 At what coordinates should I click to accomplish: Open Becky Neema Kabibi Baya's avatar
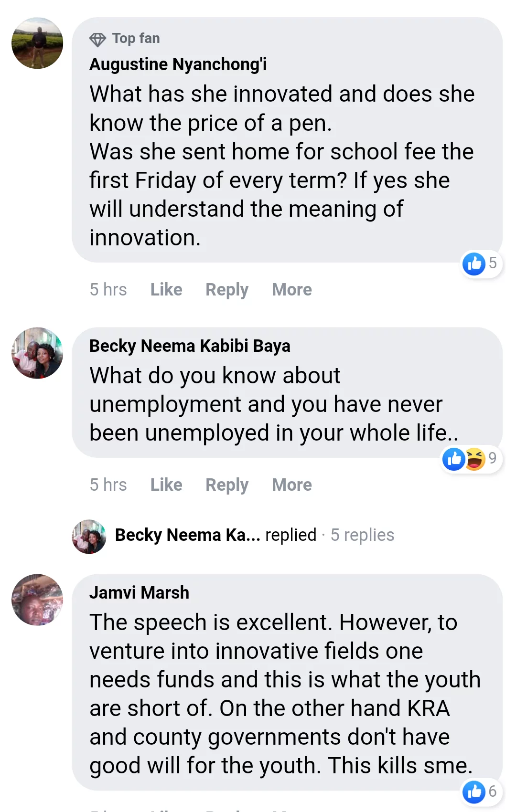[37, 353]
